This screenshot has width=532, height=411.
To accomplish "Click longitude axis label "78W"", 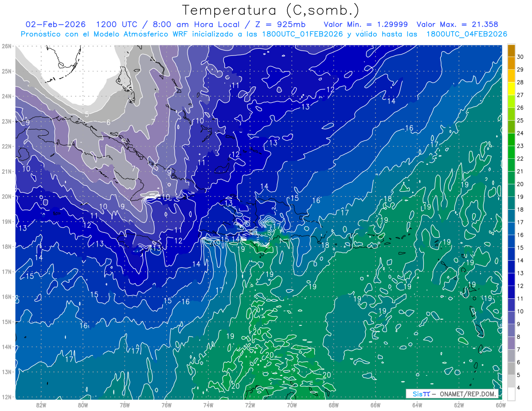I will click(125, 405).
